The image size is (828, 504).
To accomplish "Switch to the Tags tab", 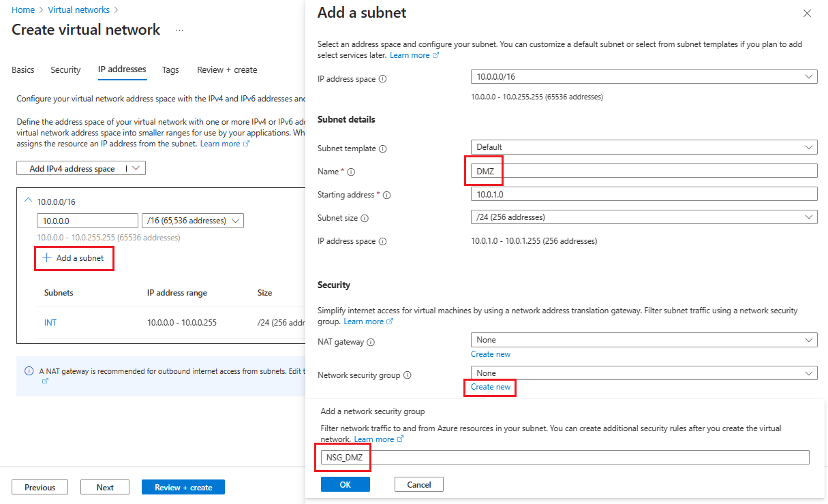I will coord(170,69).
